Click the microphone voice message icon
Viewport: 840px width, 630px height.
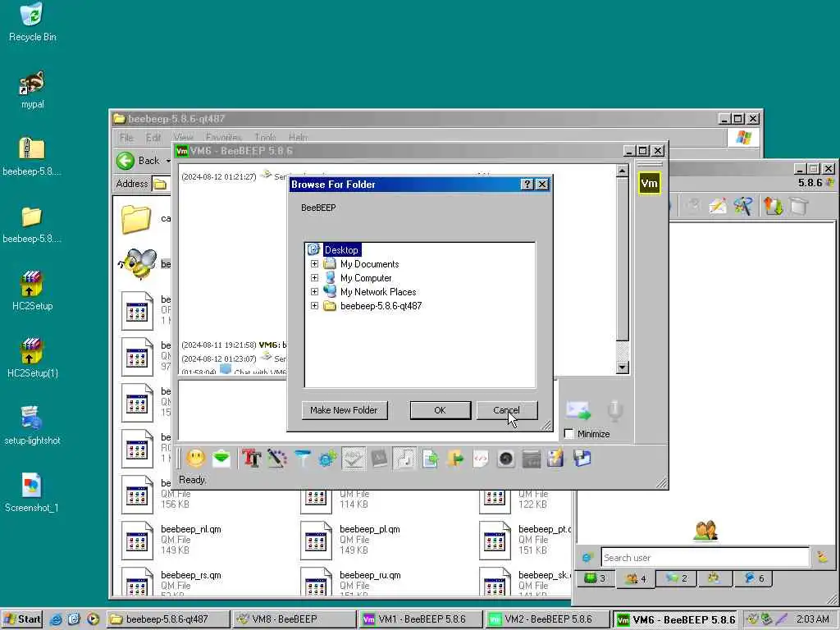coord(614,410)
